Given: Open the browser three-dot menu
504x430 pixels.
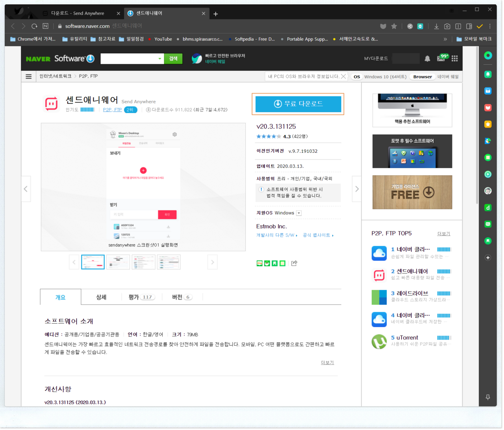Looking at the screenshot, I should [490, 26].
